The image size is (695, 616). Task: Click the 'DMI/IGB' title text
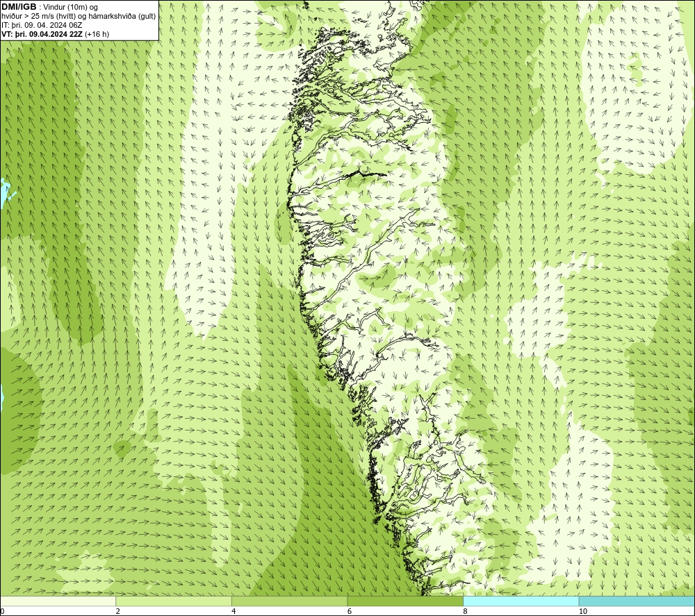point(19,7)
